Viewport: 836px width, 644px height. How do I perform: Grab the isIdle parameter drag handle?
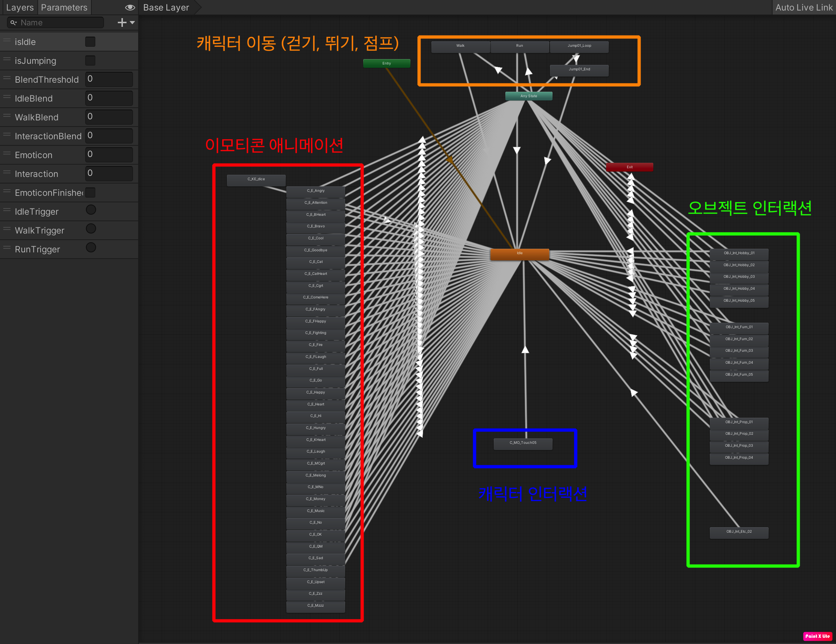coord(7,41)
